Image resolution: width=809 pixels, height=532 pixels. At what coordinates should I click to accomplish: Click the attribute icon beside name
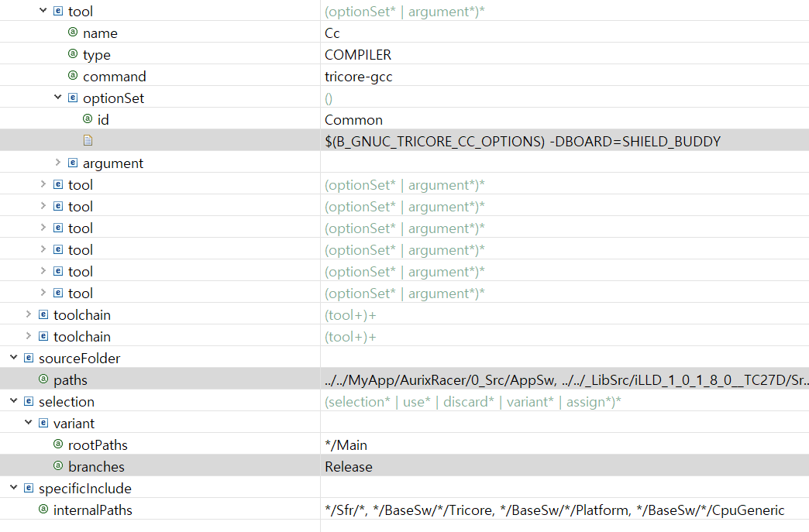pos(73,33)
